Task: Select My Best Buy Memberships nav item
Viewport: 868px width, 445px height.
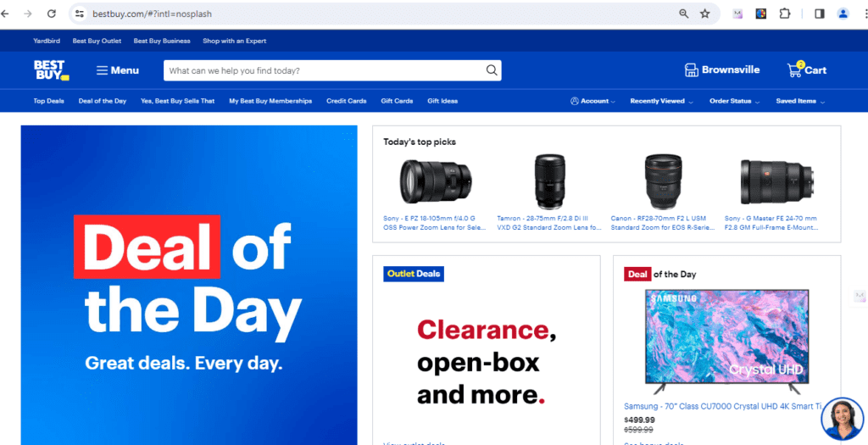Action: [270, 101]
